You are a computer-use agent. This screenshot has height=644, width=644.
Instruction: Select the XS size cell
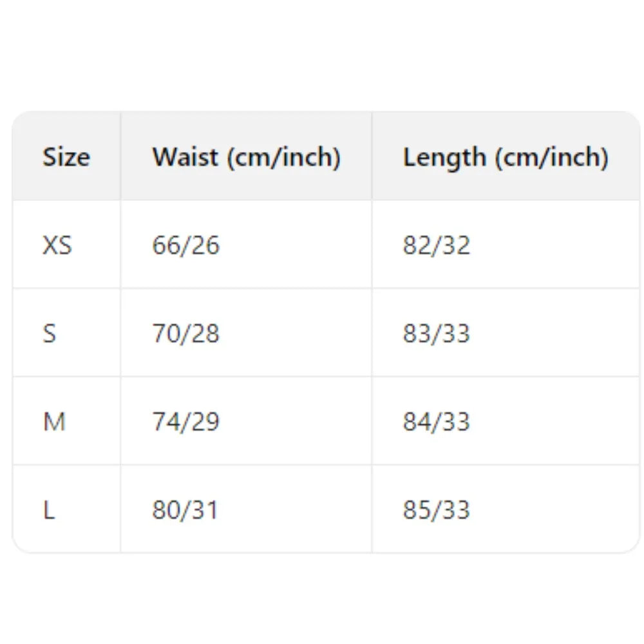[x=57, y=245]
